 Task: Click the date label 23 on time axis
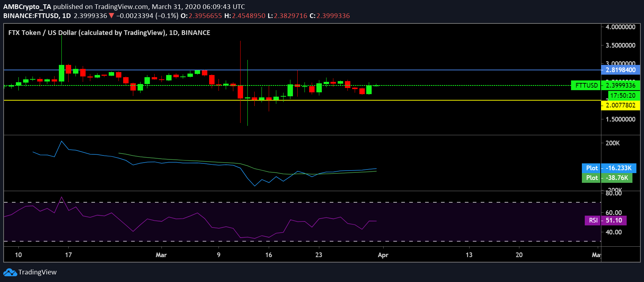[319, 255]
